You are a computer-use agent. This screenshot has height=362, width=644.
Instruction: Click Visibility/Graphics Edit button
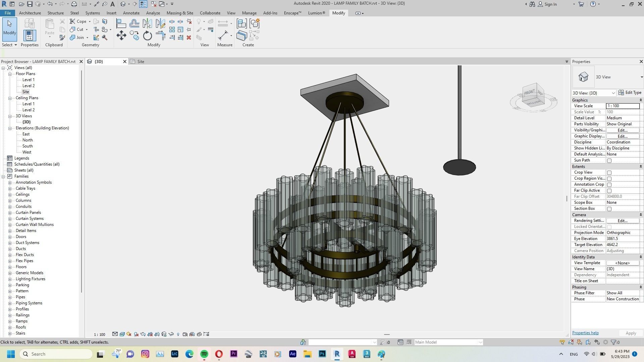tap(623, 130)
